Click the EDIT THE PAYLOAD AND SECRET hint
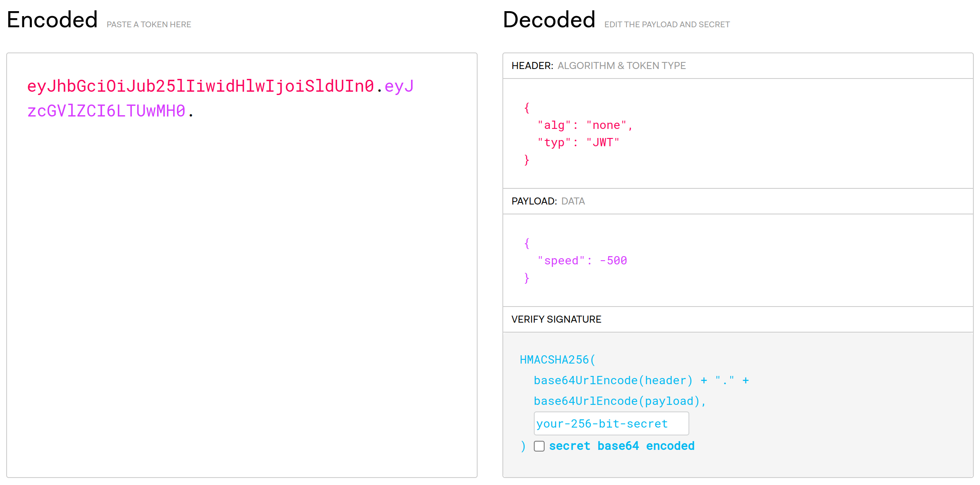Image resolution: width=980 pixels, height=485 pixels. (x=667, y=24)
